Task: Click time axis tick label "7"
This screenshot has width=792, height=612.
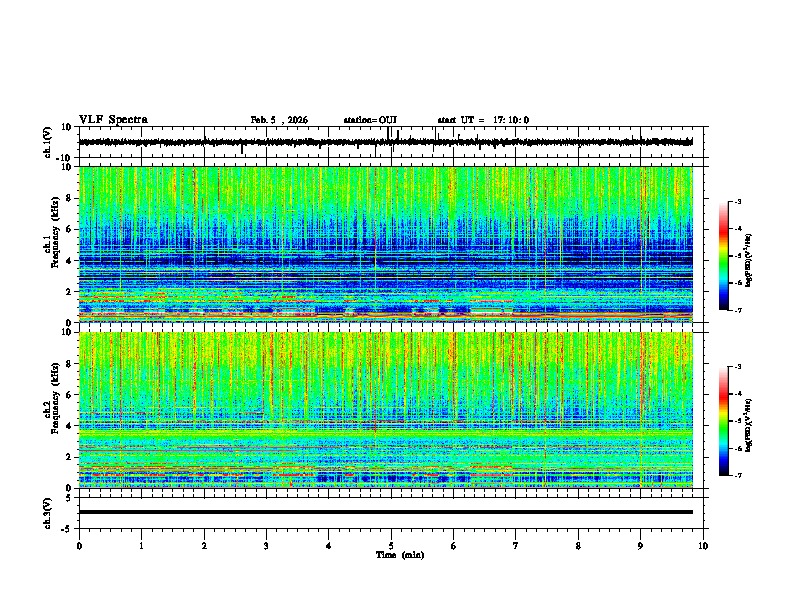Action: [x=516, y=546]
